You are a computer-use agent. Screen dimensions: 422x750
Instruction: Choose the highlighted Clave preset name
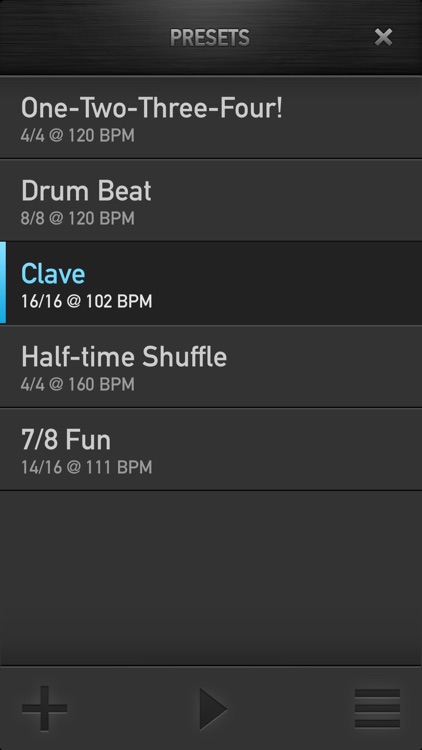53,274
